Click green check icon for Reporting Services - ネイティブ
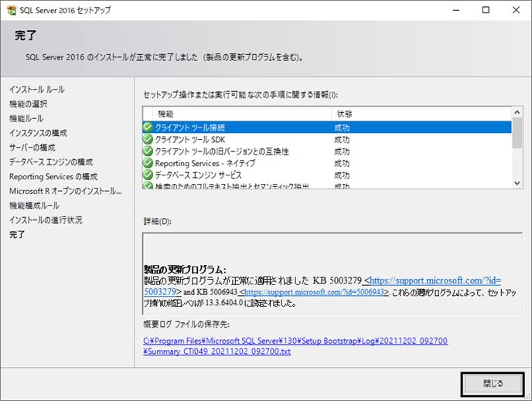The width and height of the screenshot is (532, 401). (148, 163)
